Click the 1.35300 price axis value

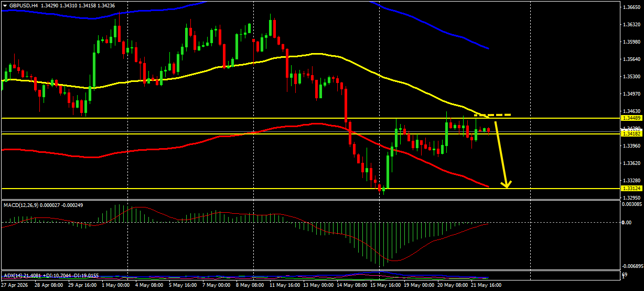(630, 77)
